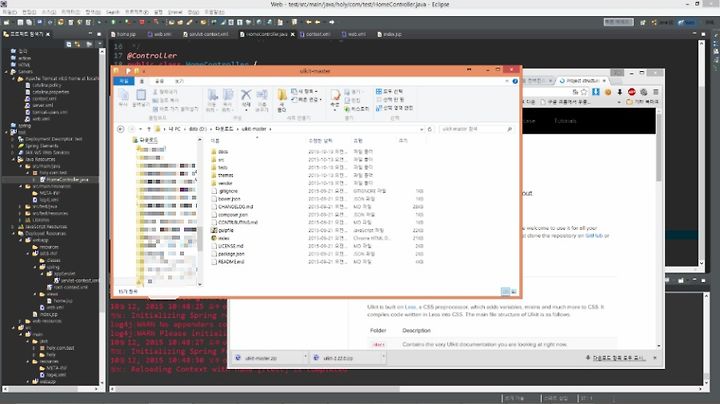Switch to servlet-context.xml editor tab

(206, 34)
